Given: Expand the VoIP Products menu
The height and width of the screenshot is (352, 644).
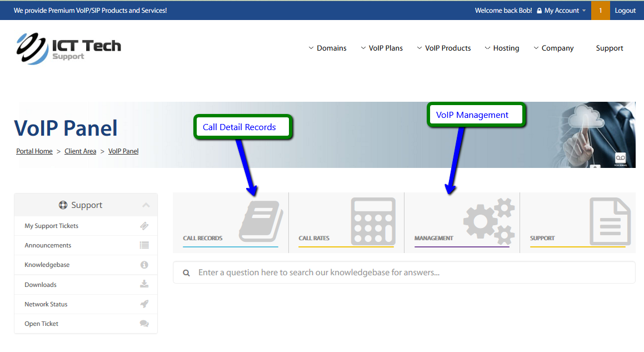Looking at the screenshot, I should (443, 48).
